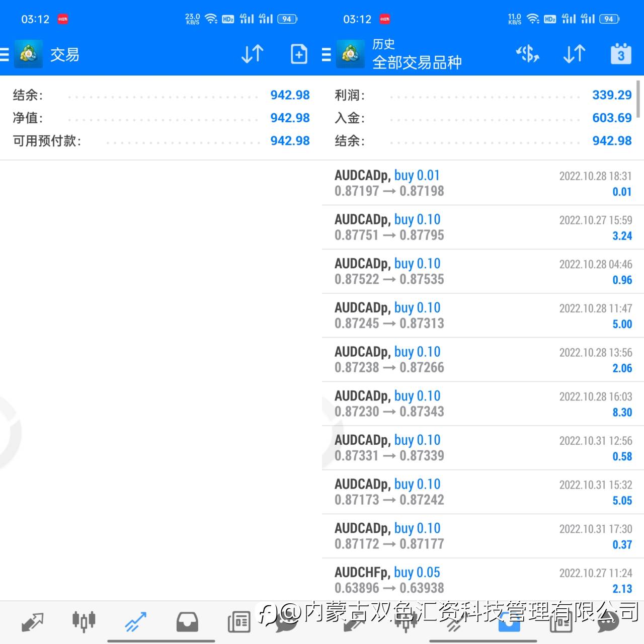The image size is (644, 644).
Task: Switch to Quotes tab in Trade screen bottom bar
Action: point(32,622)
